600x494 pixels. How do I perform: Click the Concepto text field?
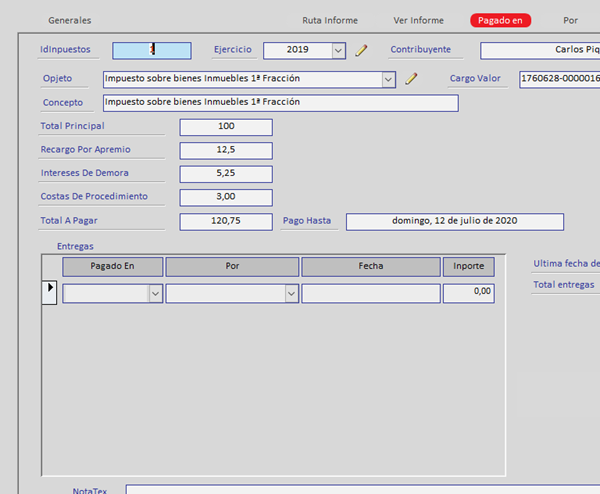280,103
